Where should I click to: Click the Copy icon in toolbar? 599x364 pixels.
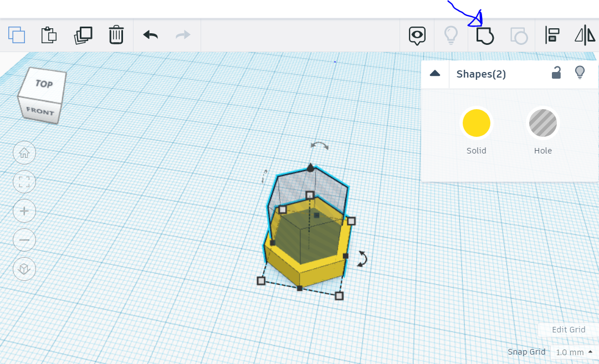17,35
